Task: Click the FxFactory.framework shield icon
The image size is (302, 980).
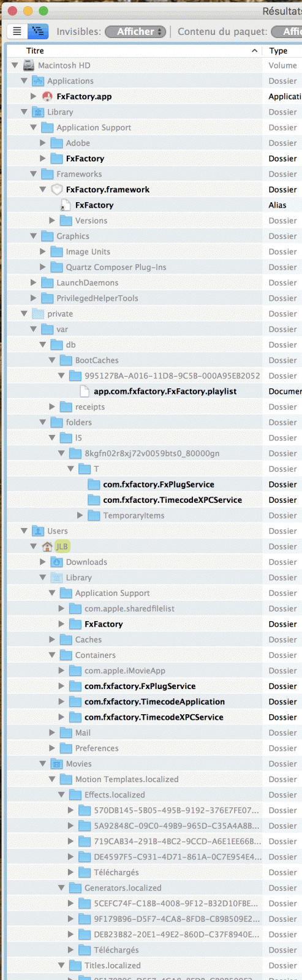Action: click(x=56, y=189)
